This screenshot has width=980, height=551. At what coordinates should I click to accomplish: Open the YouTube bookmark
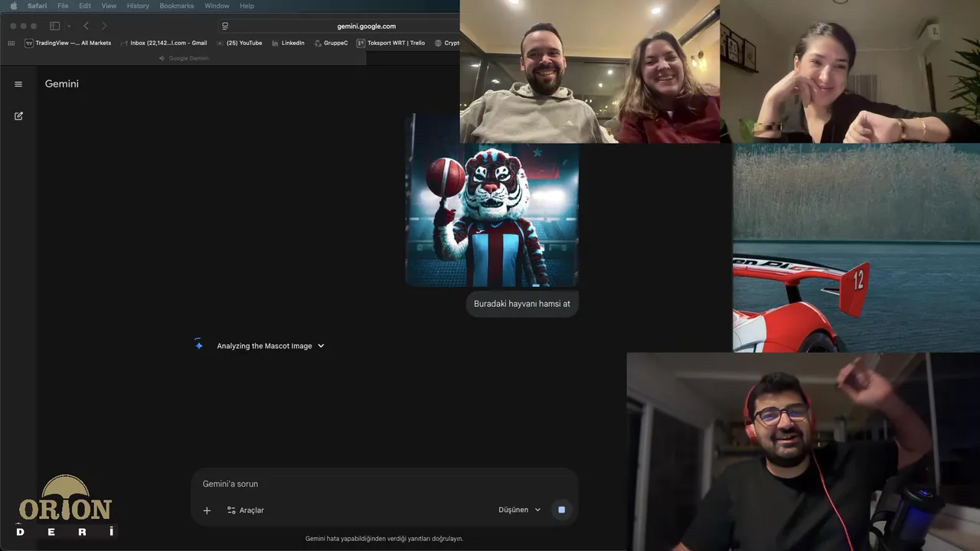(x=240, y=43)
